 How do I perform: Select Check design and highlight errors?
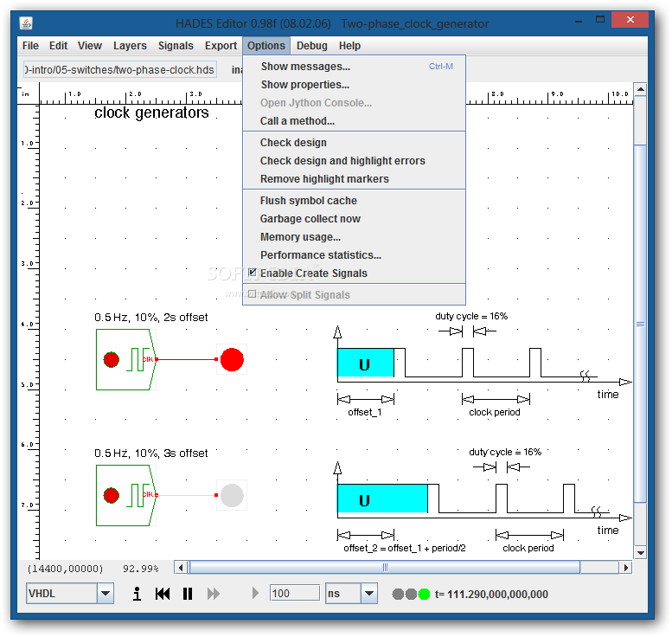[x=354, y=160]
